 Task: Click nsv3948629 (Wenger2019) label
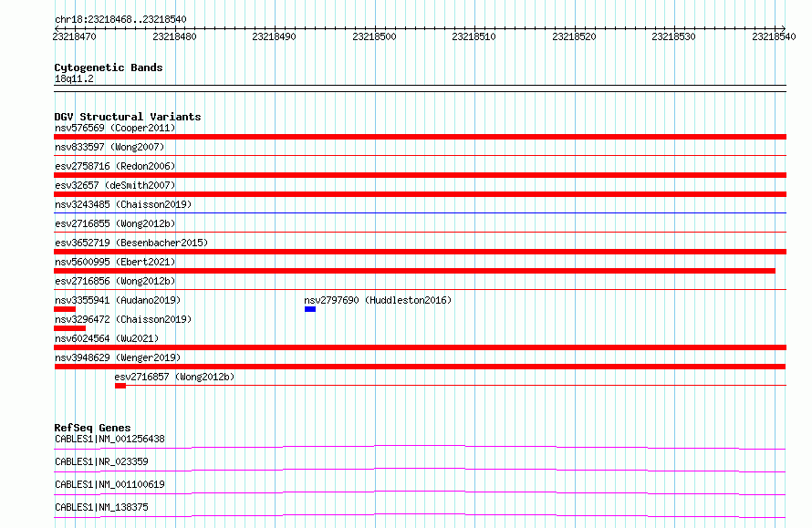point(118,357)
